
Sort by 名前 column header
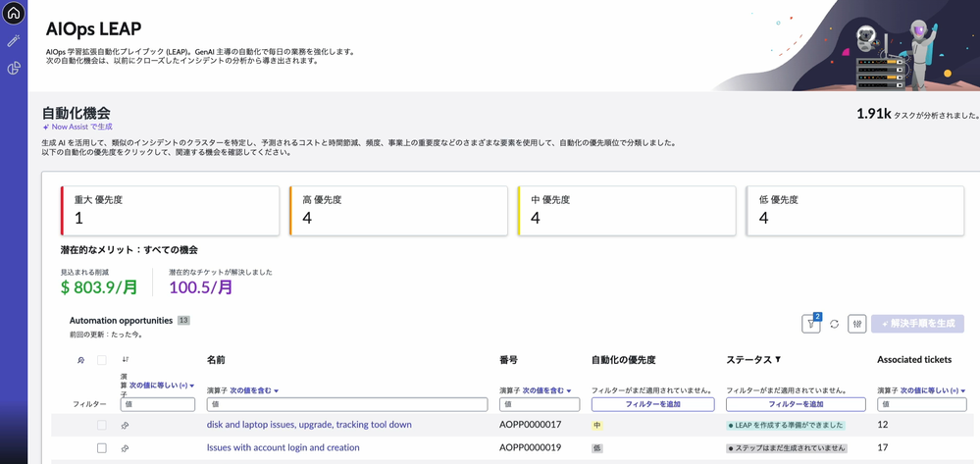tap(216, 360)
